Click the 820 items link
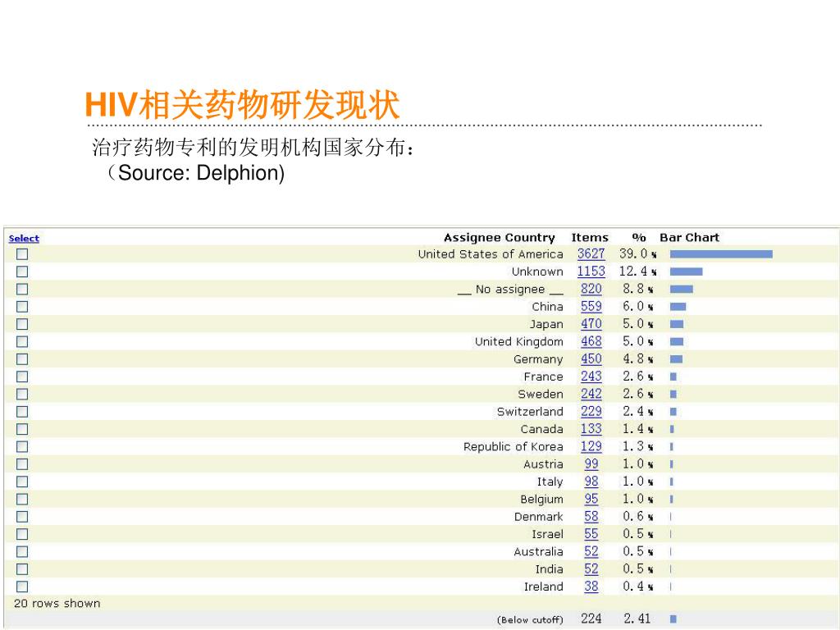 click(x=591, y=290)
